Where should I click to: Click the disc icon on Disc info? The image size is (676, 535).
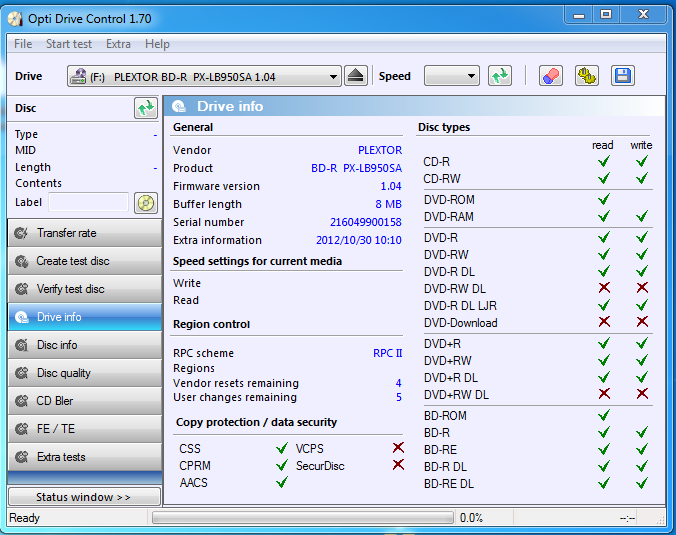tap(21, 345)
